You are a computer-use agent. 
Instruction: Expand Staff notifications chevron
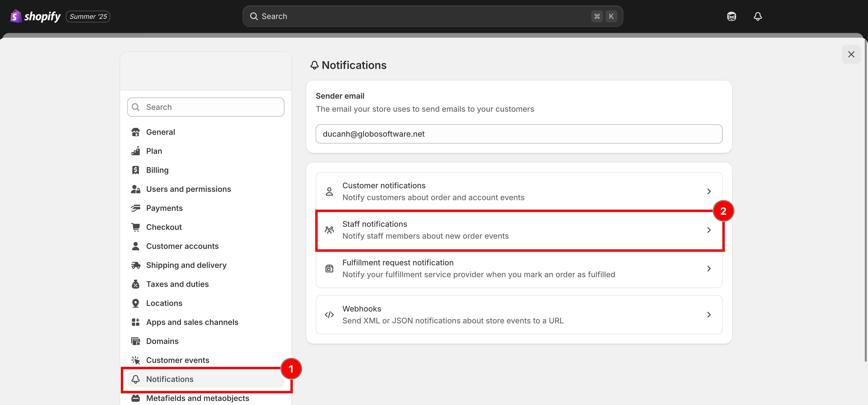pos(709,230)
